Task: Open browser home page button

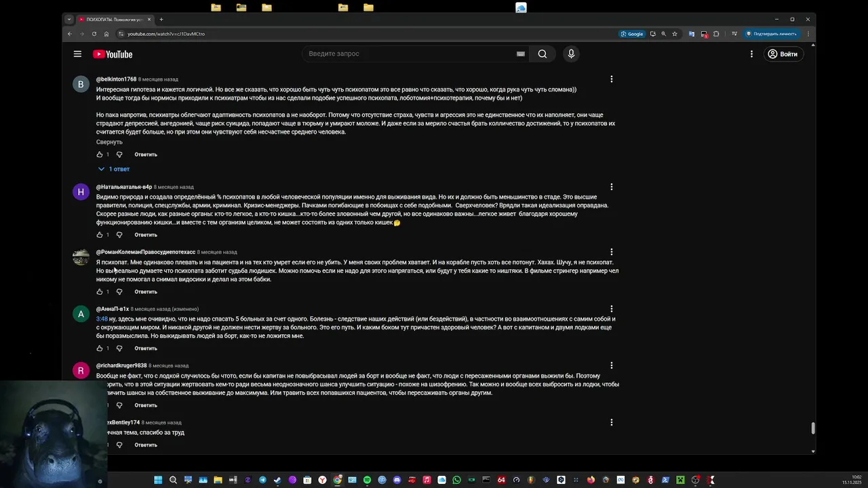Action: click(x=106, y=34)
